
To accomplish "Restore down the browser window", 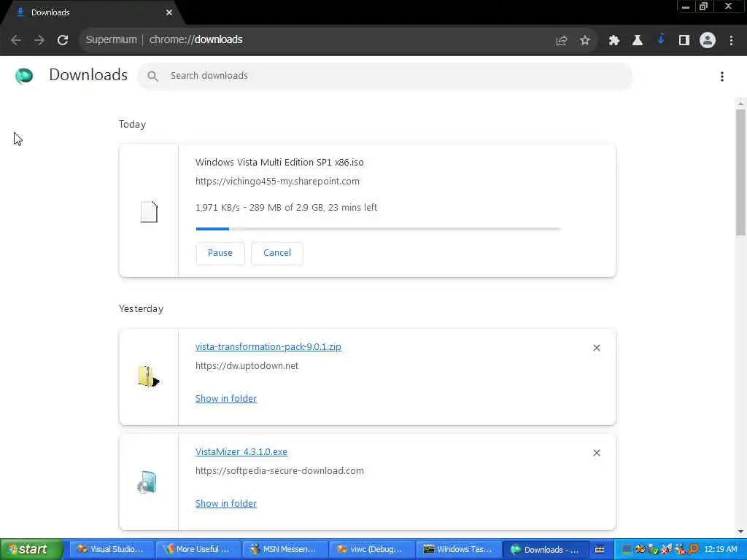I will 704,7.
